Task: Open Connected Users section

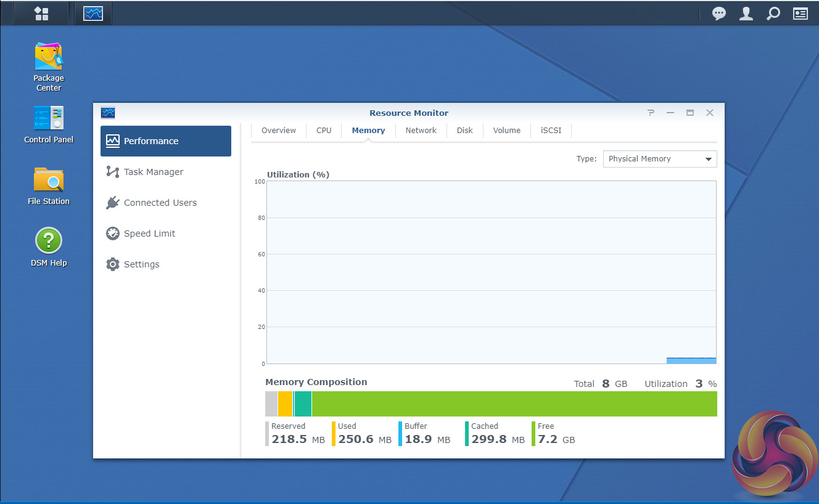Action: [x=160, y=203]
